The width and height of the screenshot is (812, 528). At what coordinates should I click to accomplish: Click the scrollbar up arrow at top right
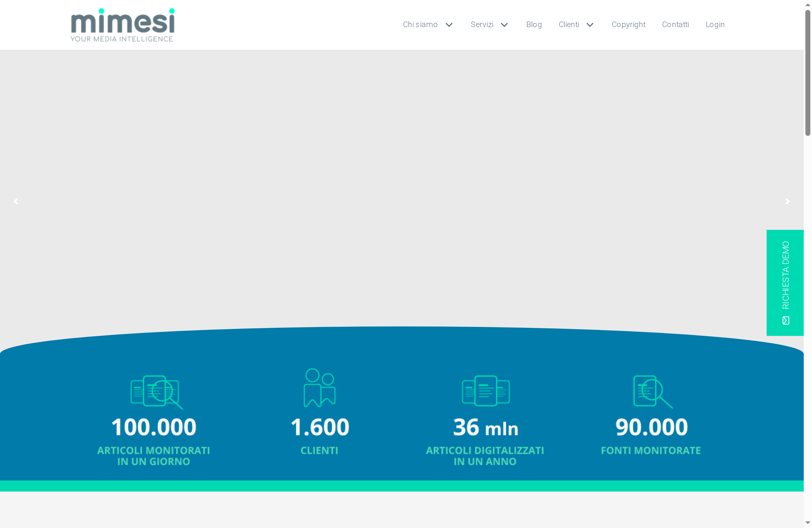[808, 4]
